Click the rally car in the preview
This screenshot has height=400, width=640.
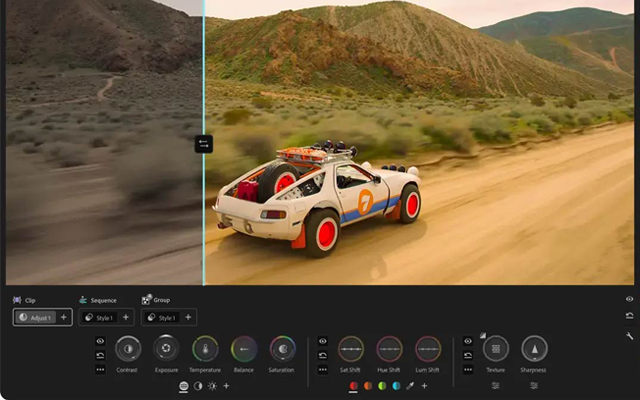pos(317,200)
